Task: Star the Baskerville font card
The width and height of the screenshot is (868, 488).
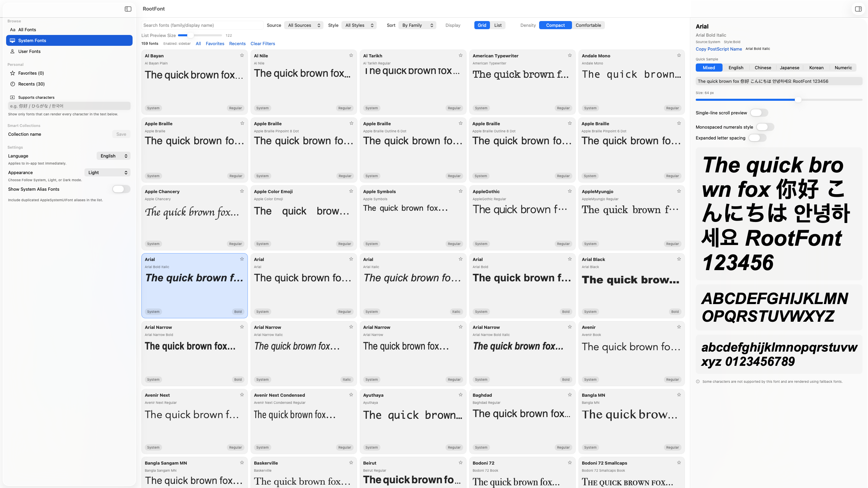Action: tap(351, 463)
